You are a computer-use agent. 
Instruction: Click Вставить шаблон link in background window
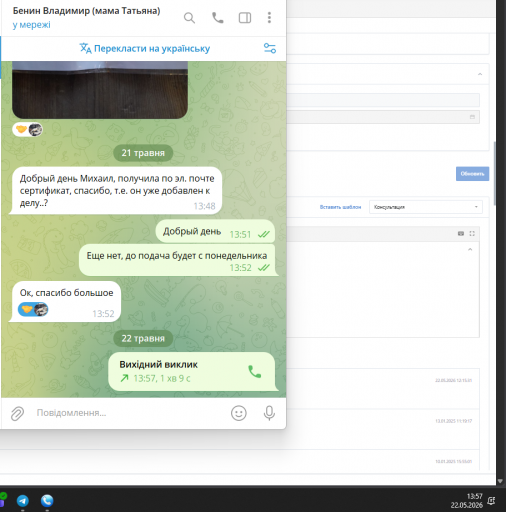[x=340, y=207]
